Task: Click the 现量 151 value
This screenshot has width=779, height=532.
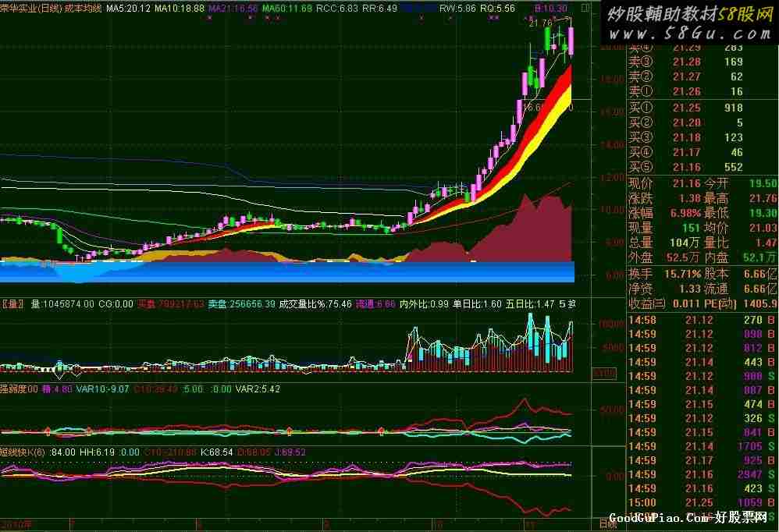Action: pos(665,228)
